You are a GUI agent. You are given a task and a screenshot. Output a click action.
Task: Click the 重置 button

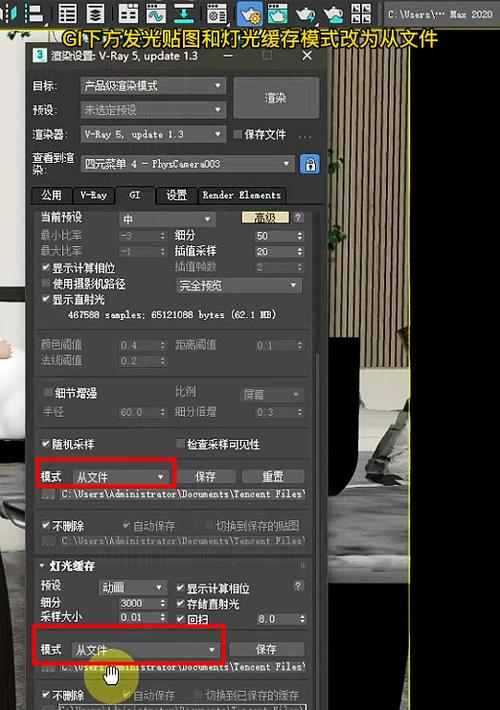(273, 476)
